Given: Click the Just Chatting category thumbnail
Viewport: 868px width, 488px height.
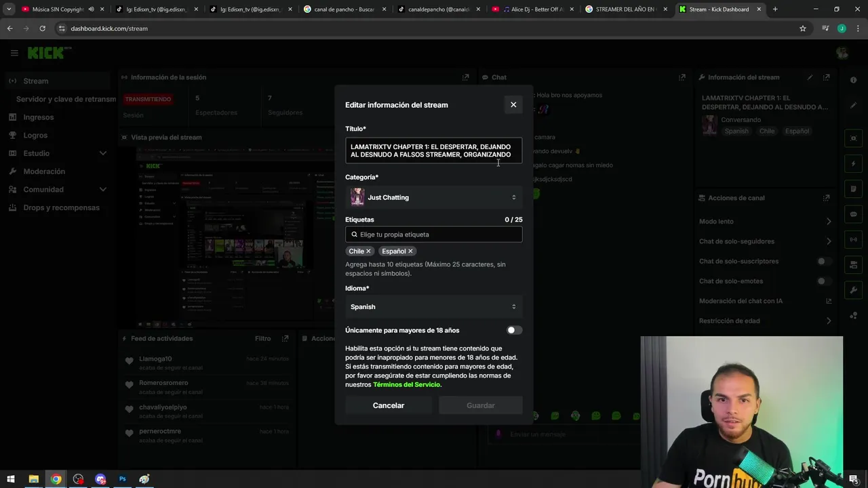Looking at the screenshot, I should 357,197.
